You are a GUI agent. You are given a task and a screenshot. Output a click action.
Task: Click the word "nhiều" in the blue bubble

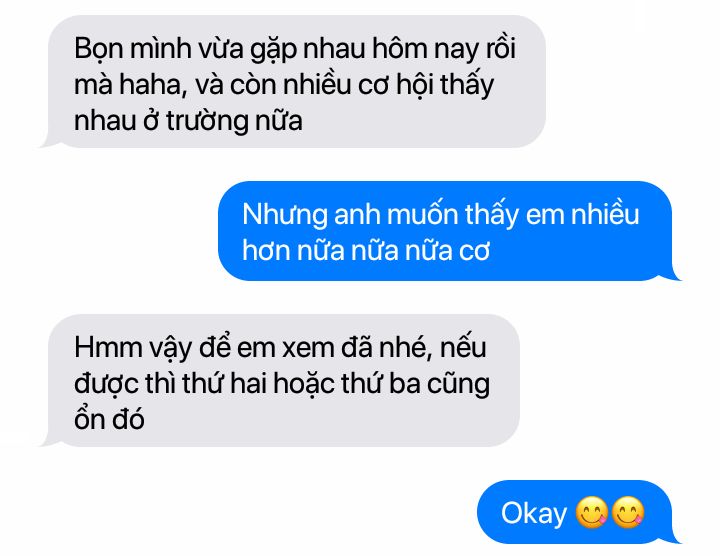(x=604, y=214)
